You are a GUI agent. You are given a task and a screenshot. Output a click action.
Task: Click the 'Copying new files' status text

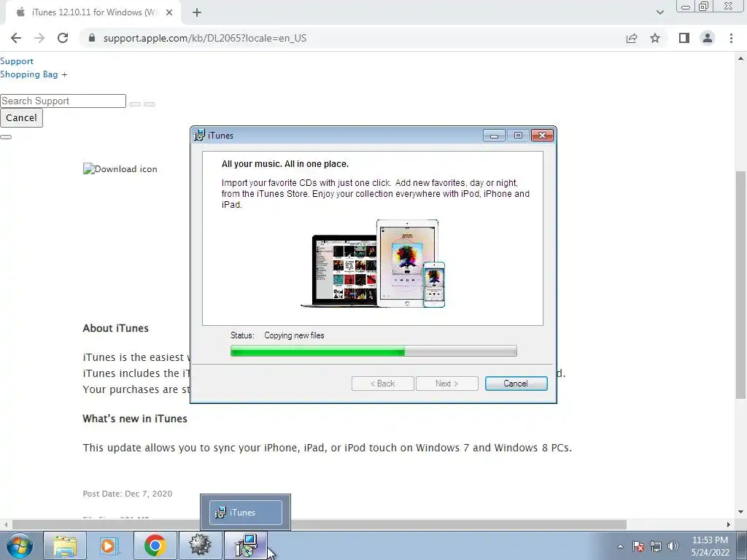pyautogui.click(x=294, y=335)
